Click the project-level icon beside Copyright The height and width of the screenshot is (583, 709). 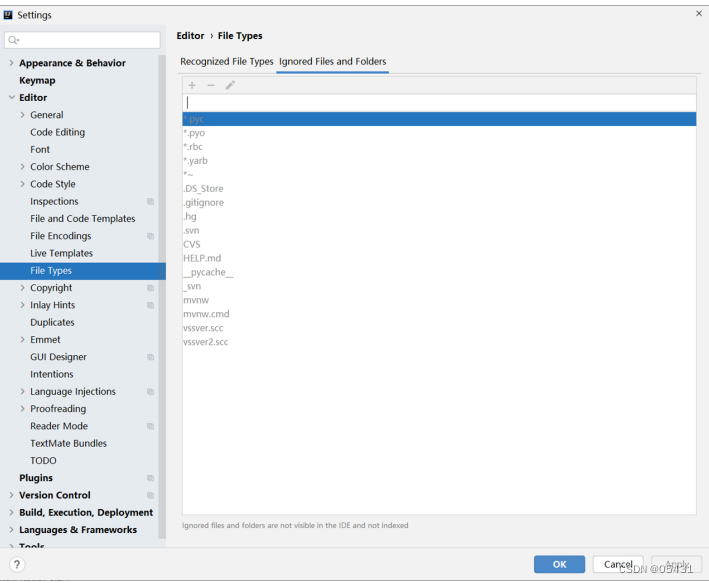tap(151, 288)
